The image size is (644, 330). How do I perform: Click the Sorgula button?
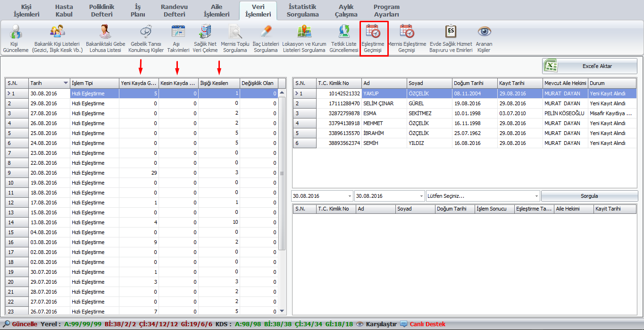click(x=589, y=196)
